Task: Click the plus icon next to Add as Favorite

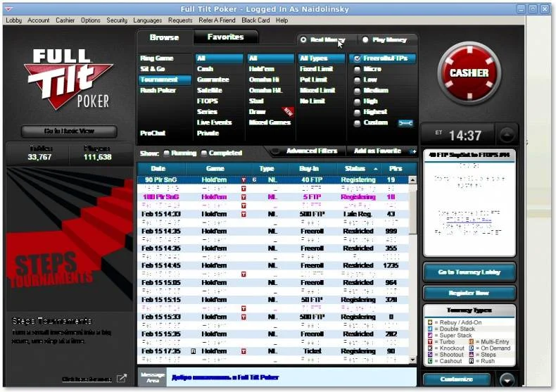Action: coord(412,151)
